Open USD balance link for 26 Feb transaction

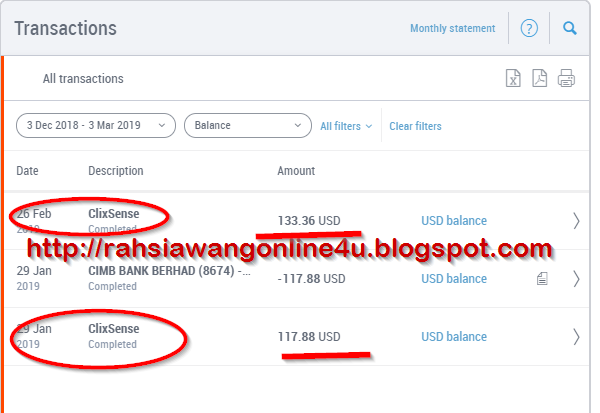click(454, 221)
